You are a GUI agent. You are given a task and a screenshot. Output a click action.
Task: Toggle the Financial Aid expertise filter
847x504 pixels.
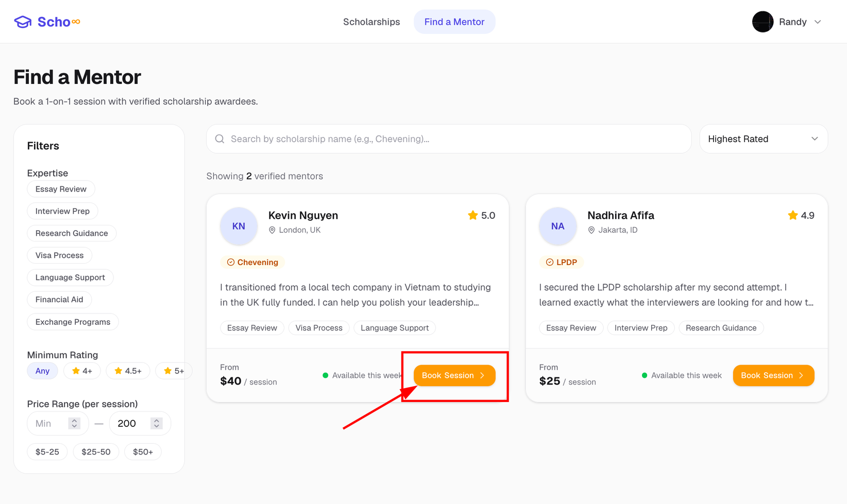pos(59,300)
